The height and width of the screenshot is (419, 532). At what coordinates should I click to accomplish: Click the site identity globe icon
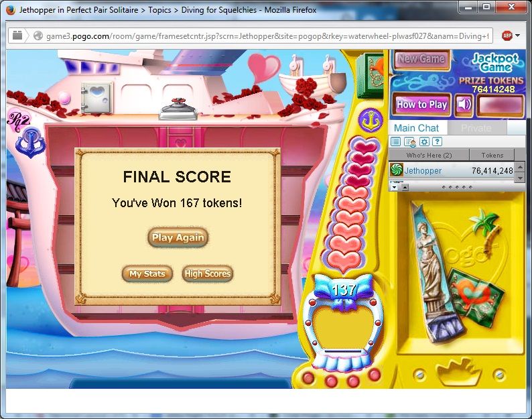[x=38, y=36]
